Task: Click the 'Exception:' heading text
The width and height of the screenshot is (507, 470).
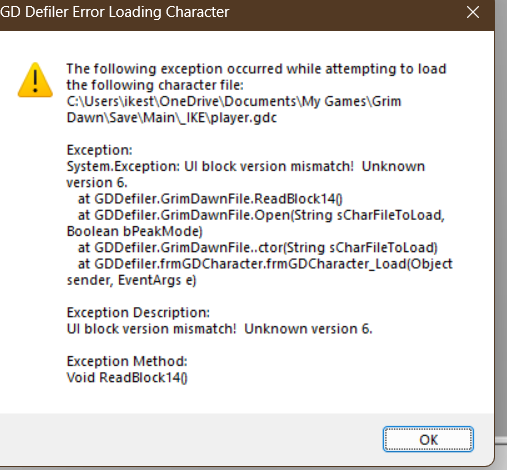Action: (100, 150)
